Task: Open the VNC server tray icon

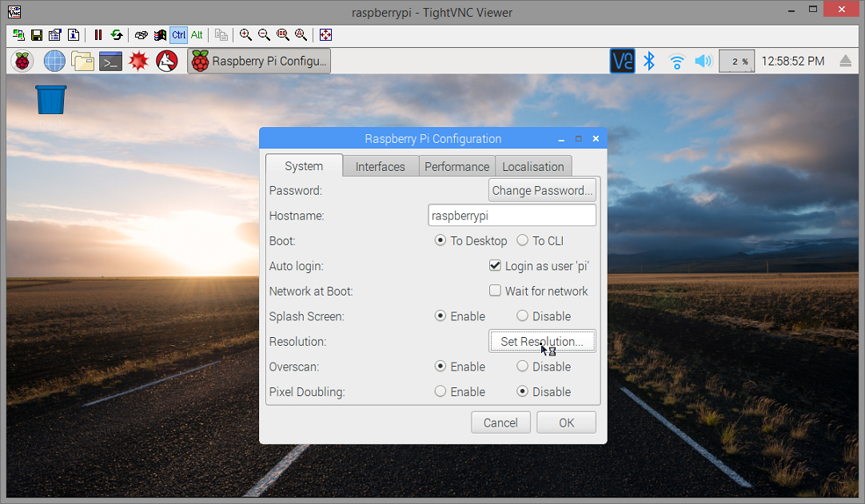Action: click(622, 61)
